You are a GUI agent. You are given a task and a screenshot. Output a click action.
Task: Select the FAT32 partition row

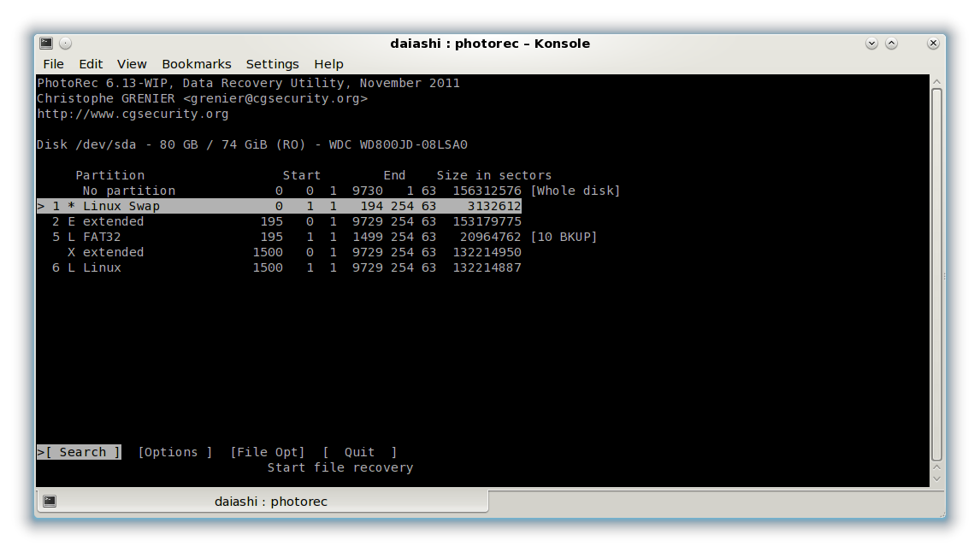[317, 237]
